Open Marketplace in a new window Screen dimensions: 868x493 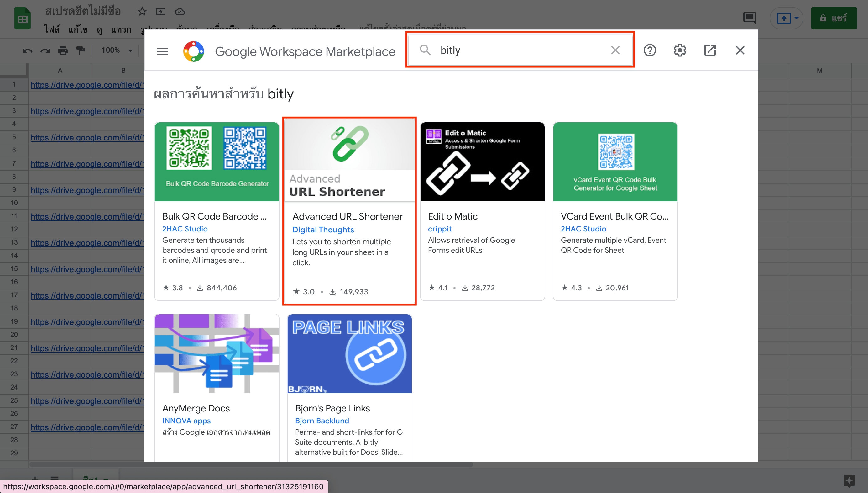[x=709, y=50]
